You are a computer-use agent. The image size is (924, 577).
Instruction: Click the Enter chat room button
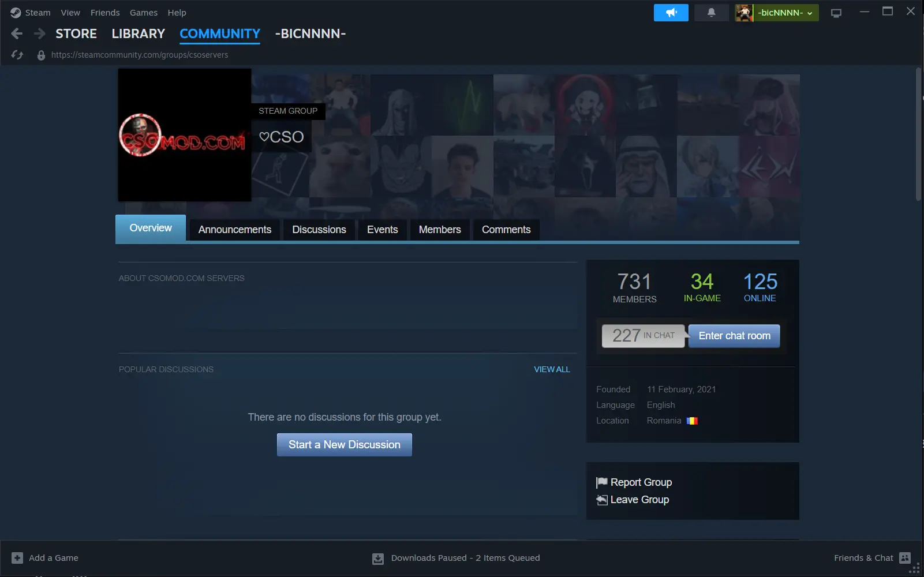pos(734,336)
